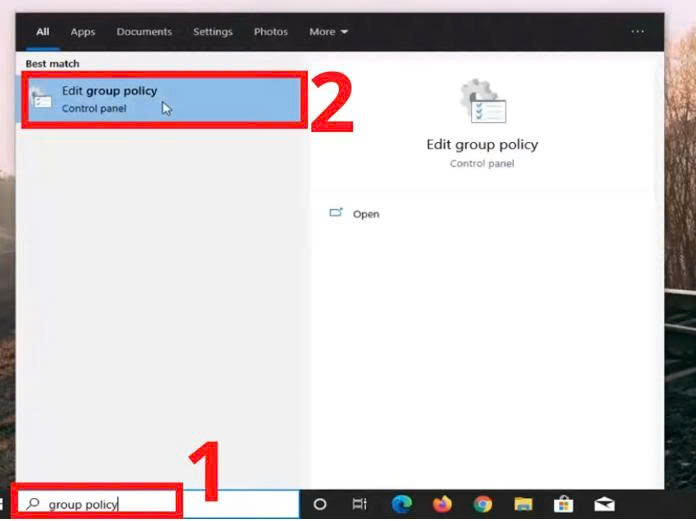The image size is (696, 521).
Task: Launch Firefox from the taskbar
Action: [442, 504]
